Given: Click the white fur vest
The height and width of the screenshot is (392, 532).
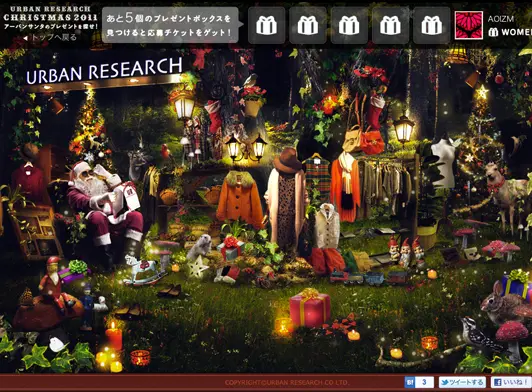Looking at the screenshot, I should tap(326, 226).
